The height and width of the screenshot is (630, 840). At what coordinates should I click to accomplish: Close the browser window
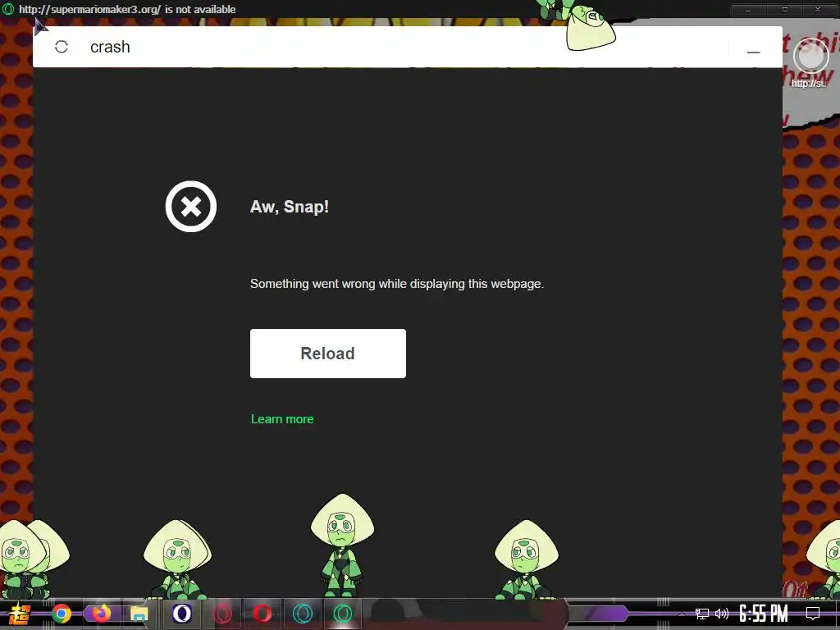(818, 10)
